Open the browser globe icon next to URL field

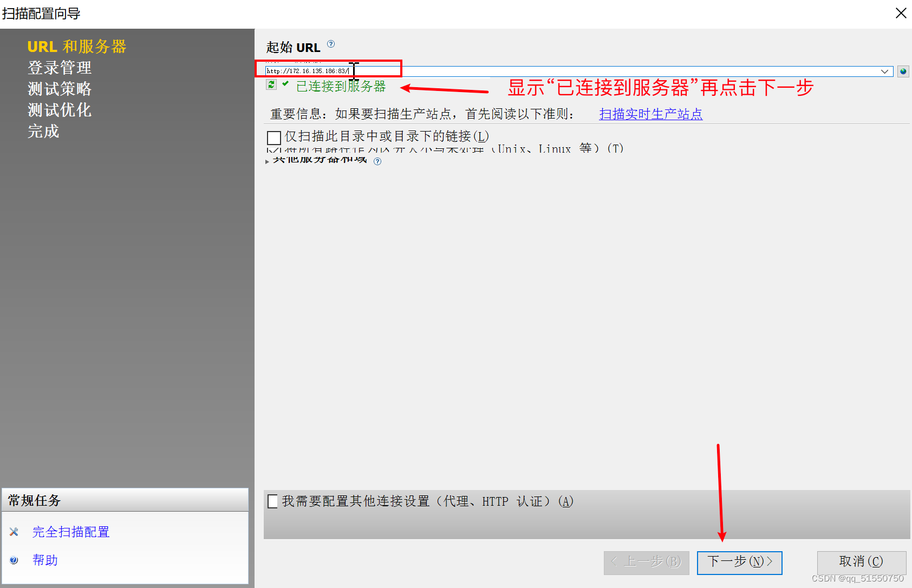point(903,71)
